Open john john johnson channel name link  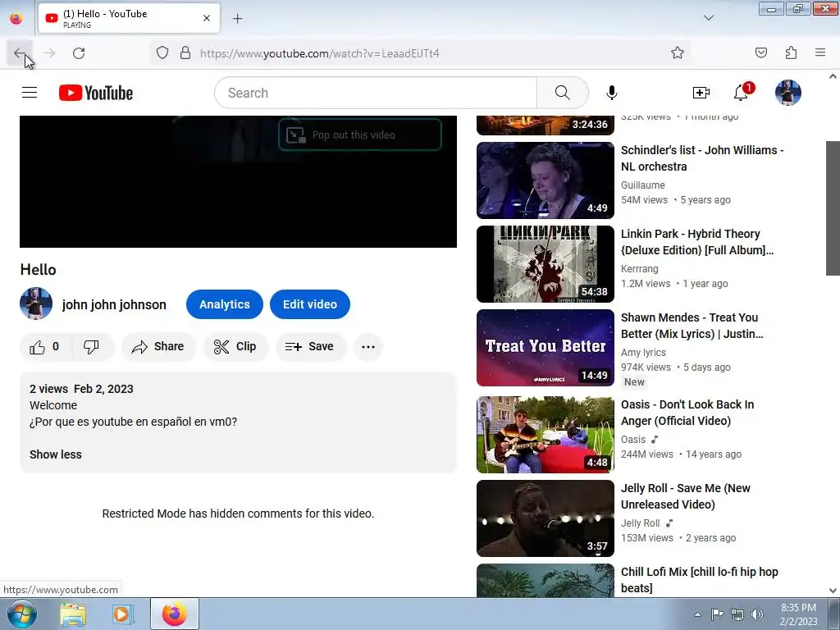(114, 304)
